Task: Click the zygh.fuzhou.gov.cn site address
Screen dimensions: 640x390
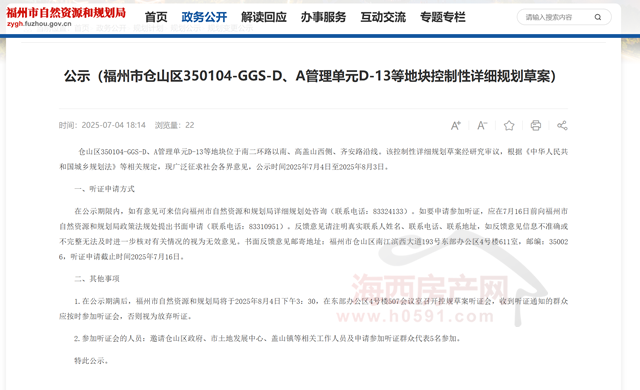Action: pos(39,24)
